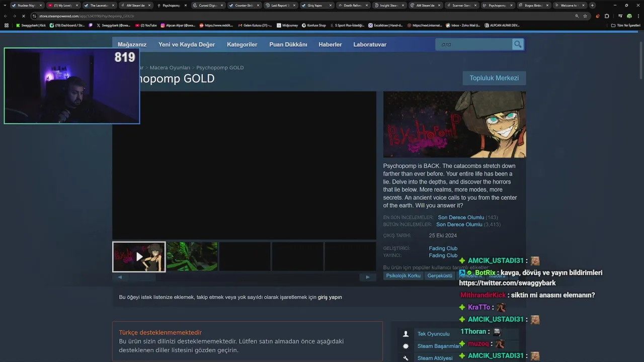The width and height of the screenshot is (644, 362).
Task: Open the developer Fading Club link
Action: coord(443,248)
